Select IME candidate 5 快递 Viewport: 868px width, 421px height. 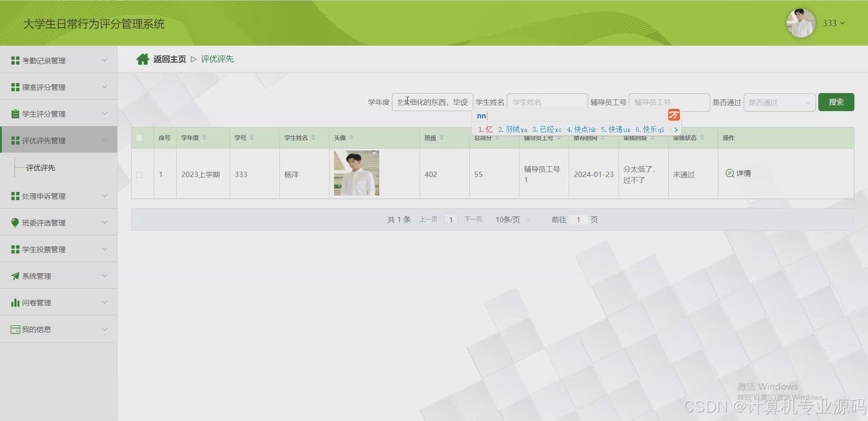[615, 130]
